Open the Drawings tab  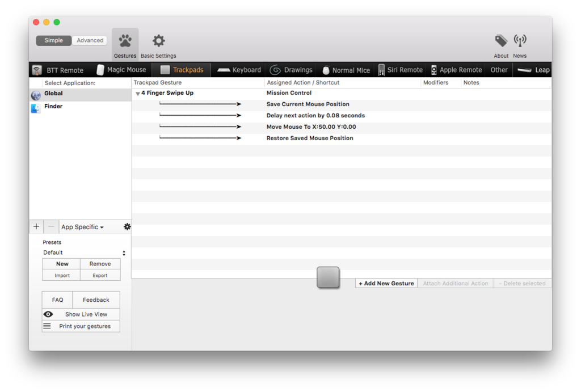291,70
